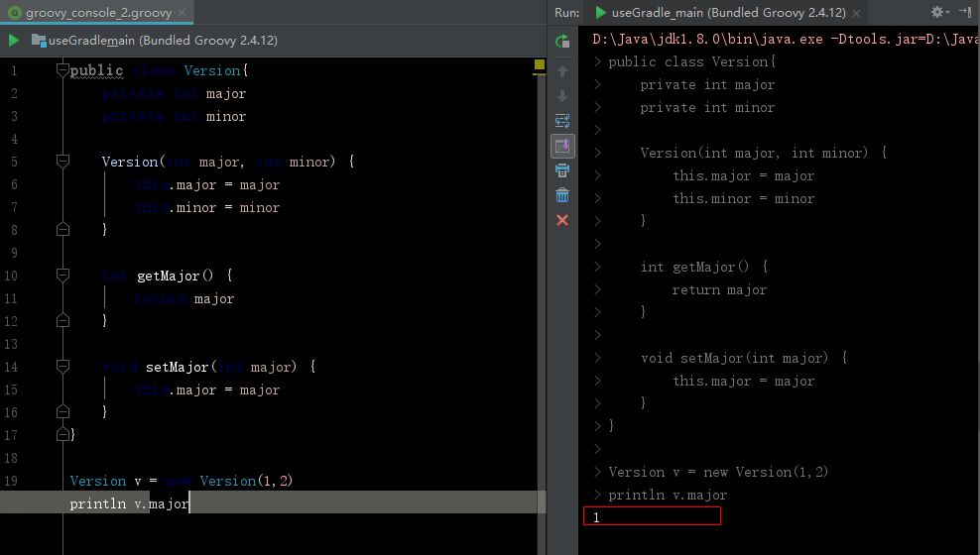
Task: Rerun the Groovy console
Action: (561, 42)
